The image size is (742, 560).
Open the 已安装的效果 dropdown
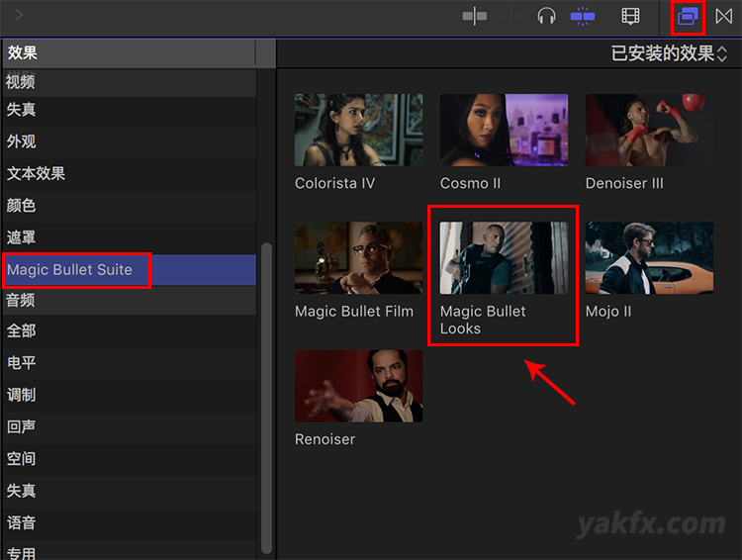(x=669, y=53)
